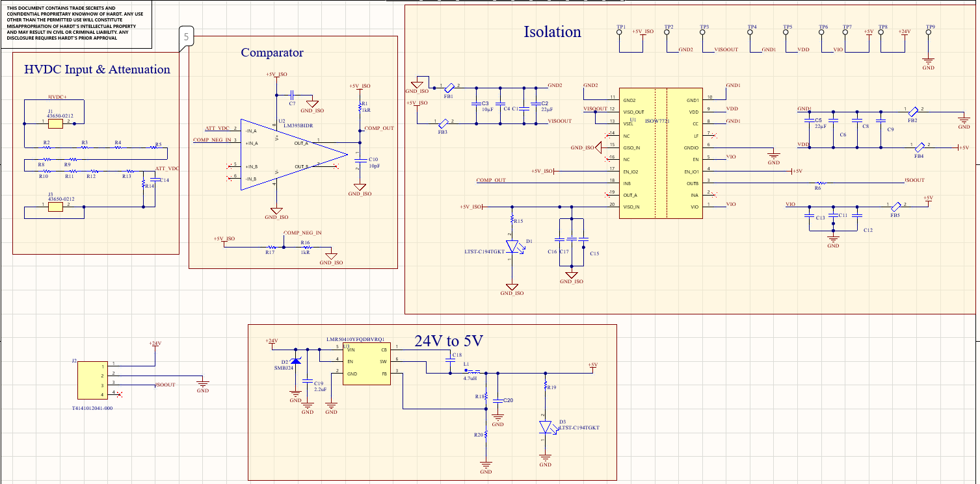Screen dimensions: 980x484
Task: Select the GND symbol below R20
Action: [486, 466]
